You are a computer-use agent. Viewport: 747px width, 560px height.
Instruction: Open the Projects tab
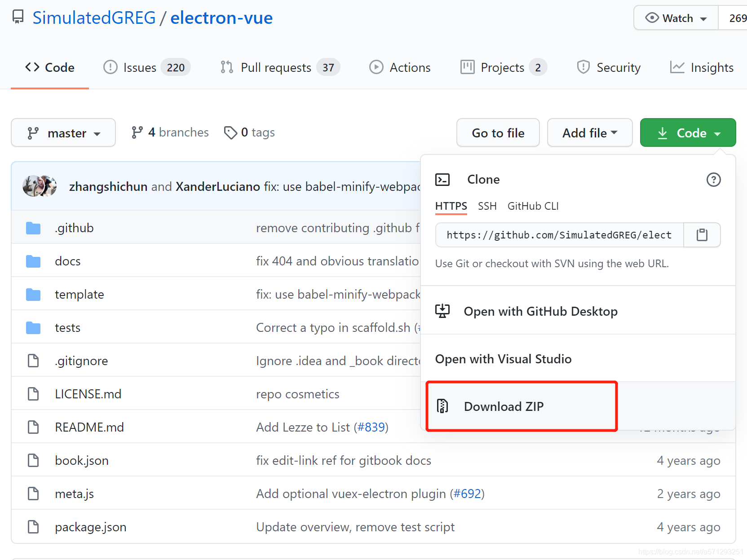[504, 67]
